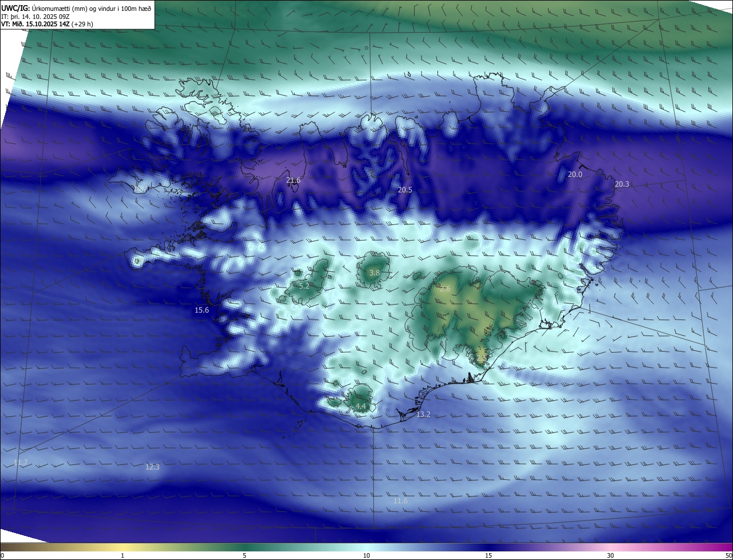The width and height of the screenshot is (733, 560).
Task: Click the 21.6 value on the map
Action: [293, 180]
